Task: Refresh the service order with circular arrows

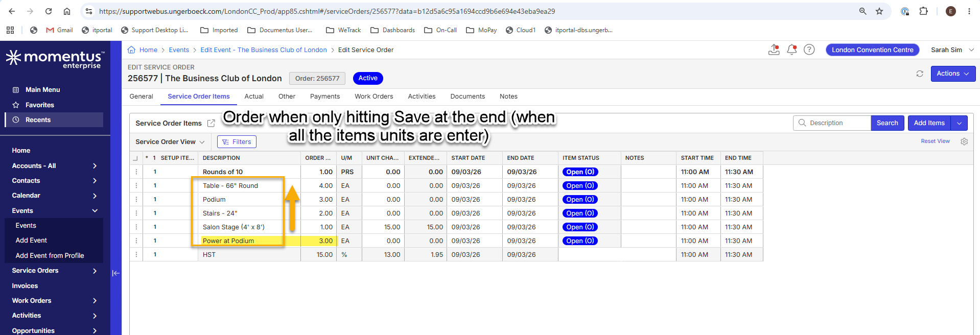Action: (x=920, y=74)
